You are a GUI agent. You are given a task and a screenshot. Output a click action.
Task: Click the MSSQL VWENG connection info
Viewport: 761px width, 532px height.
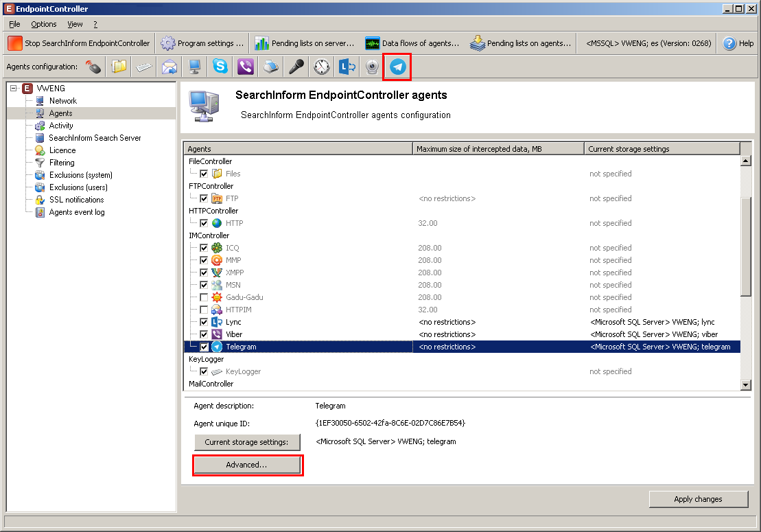pos(648,43)
